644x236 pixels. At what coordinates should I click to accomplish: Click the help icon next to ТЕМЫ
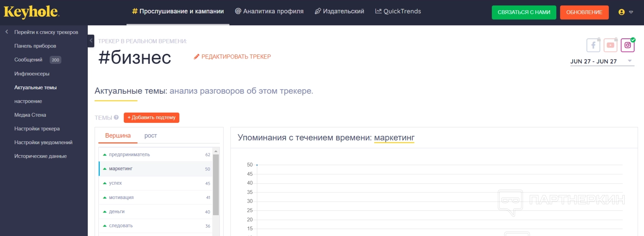(116, 117)
